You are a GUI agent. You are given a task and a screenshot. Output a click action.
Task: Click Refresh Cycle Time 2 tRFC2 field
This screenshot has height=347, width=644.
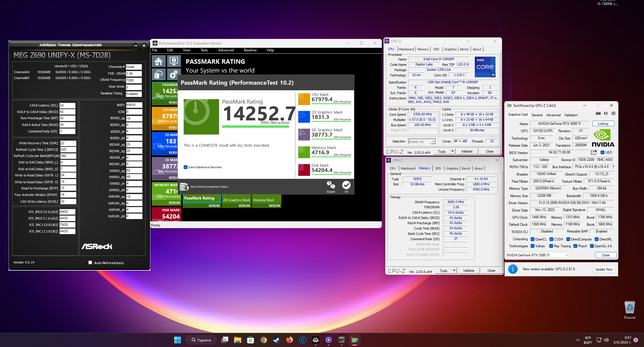(x=68, y=150)
